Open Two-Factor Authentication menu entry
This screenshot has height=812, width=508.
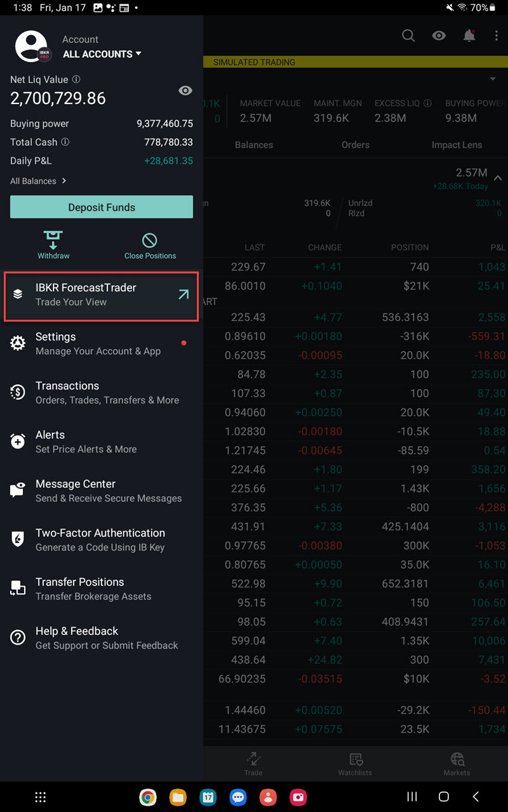coord(102,540)
